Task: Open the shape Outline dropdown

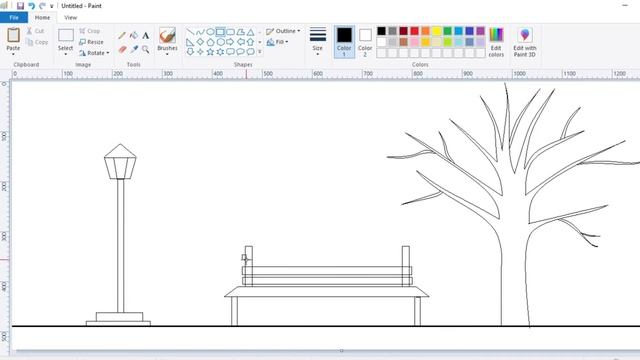Action: pos(283,31)
